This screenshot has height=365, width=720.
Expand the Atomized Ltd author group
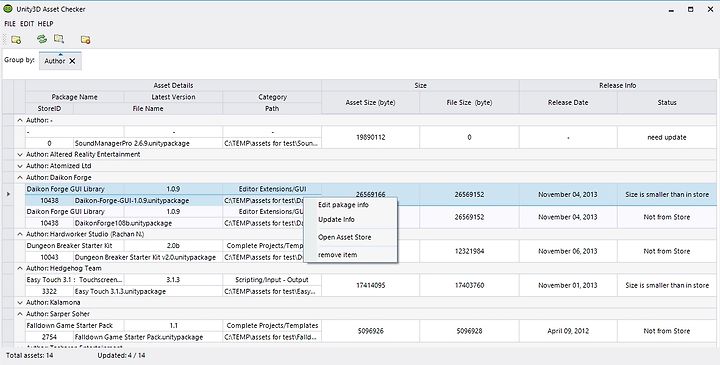(x=20, y=166)
